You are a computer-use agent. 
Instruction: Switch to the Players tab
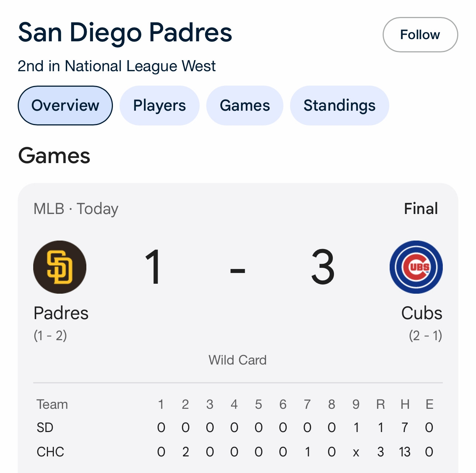(x=159, y=106)
